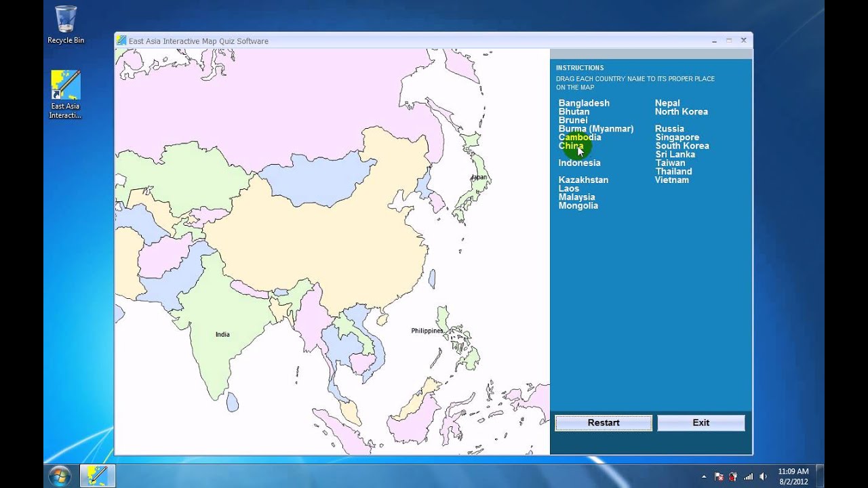Select the North Korea label
This screenshot has height=488, width=868.
(682, 112)
